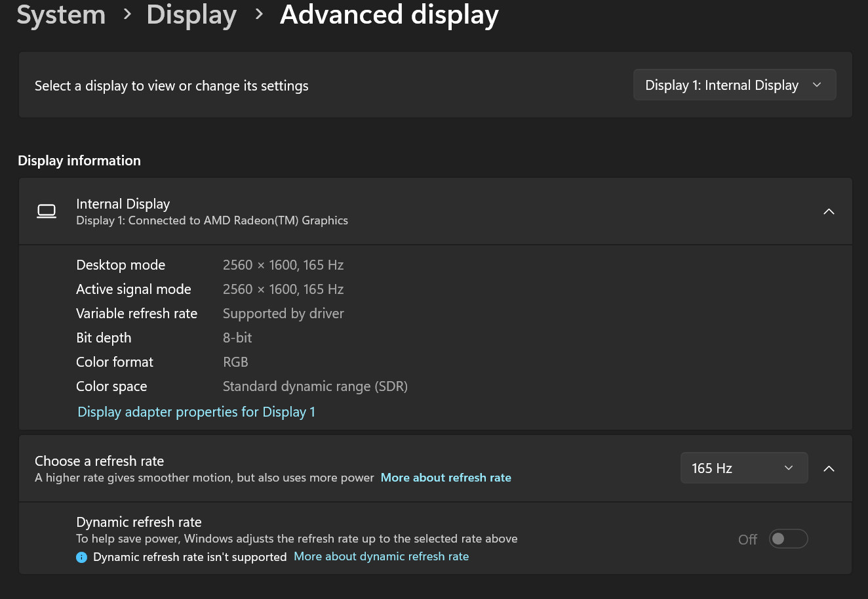This screenshot has height=599, width=868.
Task: Go back to System breadcrumb
Action: click(61, 14)
